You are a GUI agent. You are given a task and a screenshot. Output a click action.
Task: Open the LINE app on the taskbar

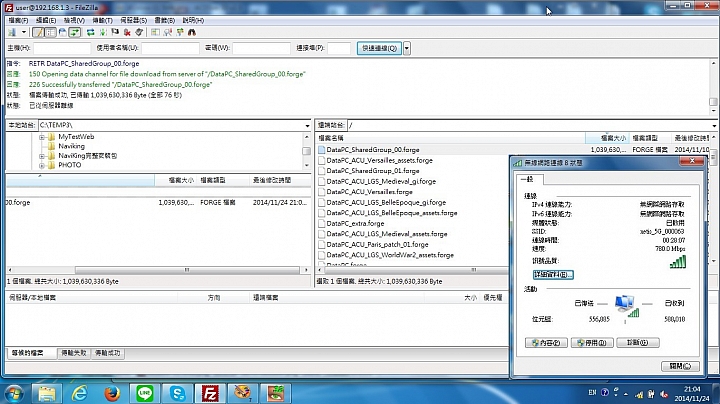click(145, 393)
